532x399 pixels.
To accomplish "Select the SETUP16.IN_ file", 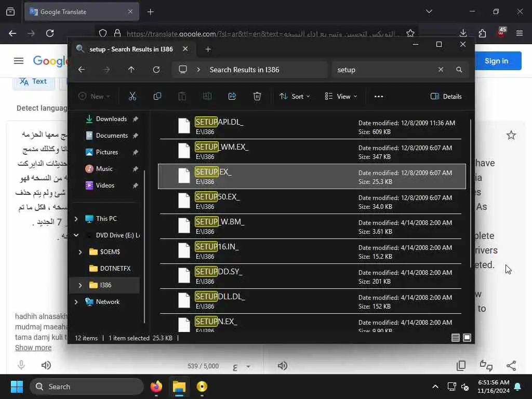I will (x=312, y=251).
